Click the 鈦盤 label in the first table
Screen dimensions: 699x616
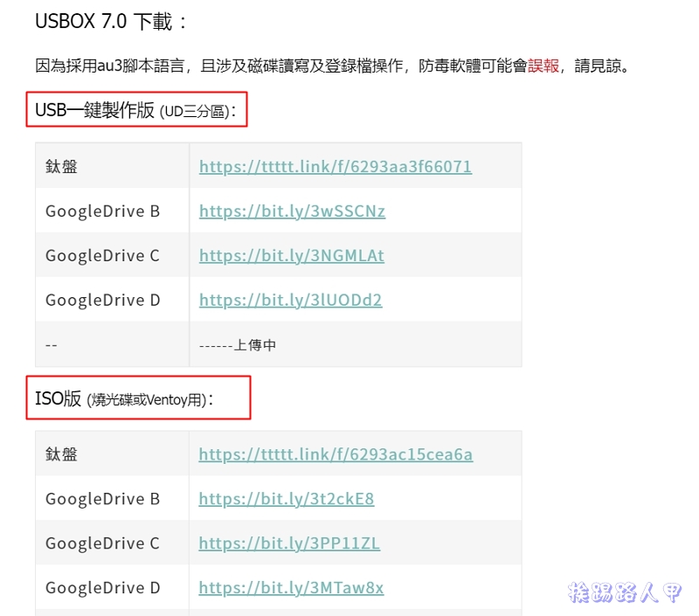[60, 166]
